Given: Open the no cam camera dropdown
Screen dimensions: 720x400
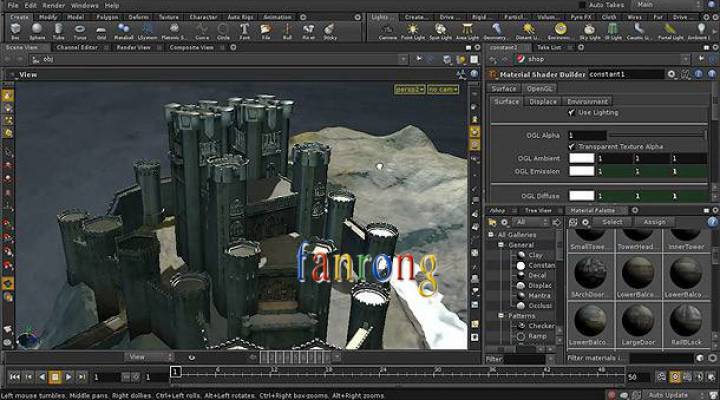Looking at the screenshot, I should coord(440,90).
